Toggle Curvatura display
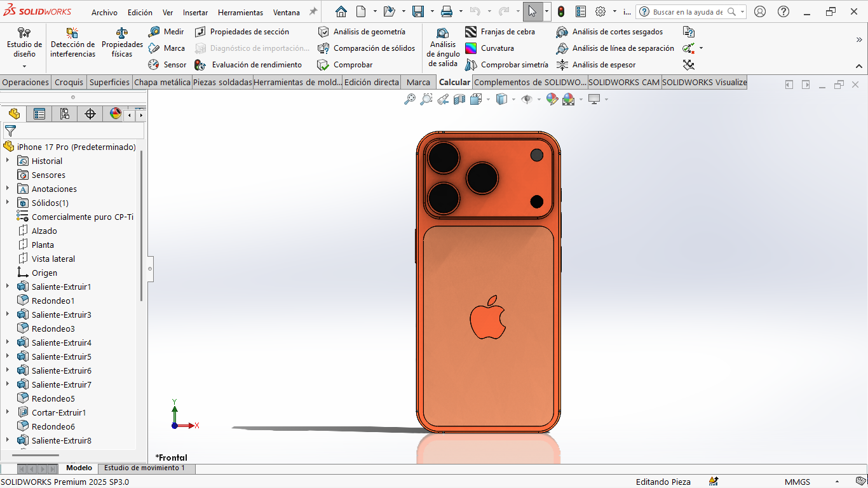 (x=490, y=48)
